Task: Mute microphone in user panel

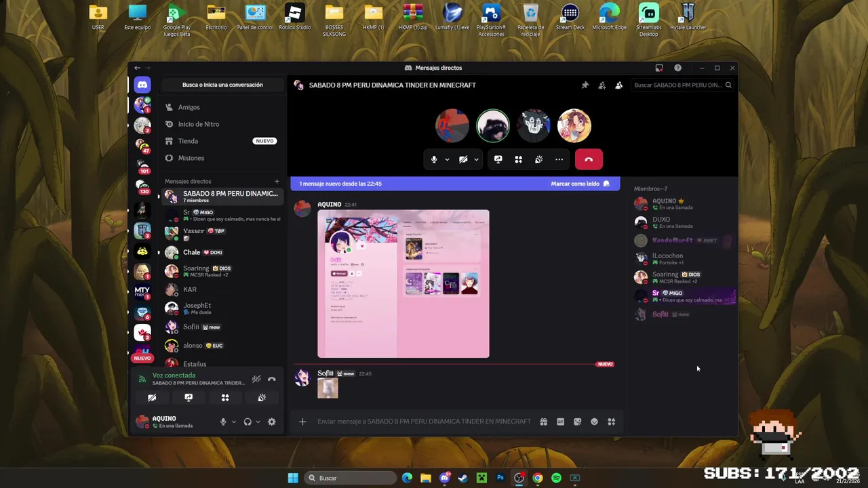Action: pos(223,422)
